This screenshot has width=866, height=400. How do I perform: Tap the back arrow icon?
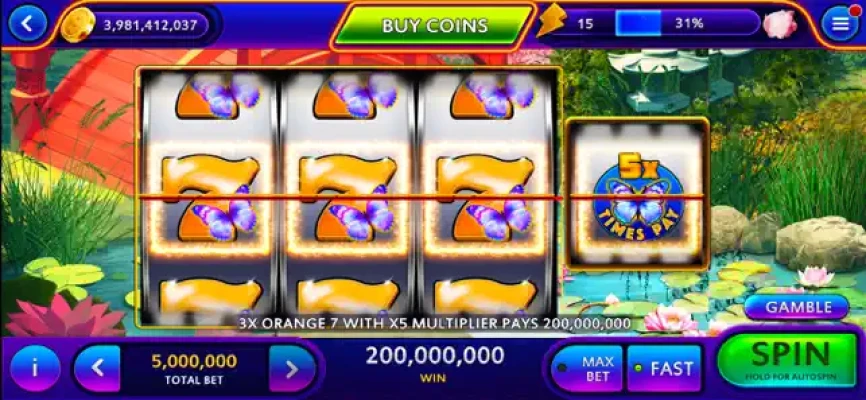click(x=27, y=24)
